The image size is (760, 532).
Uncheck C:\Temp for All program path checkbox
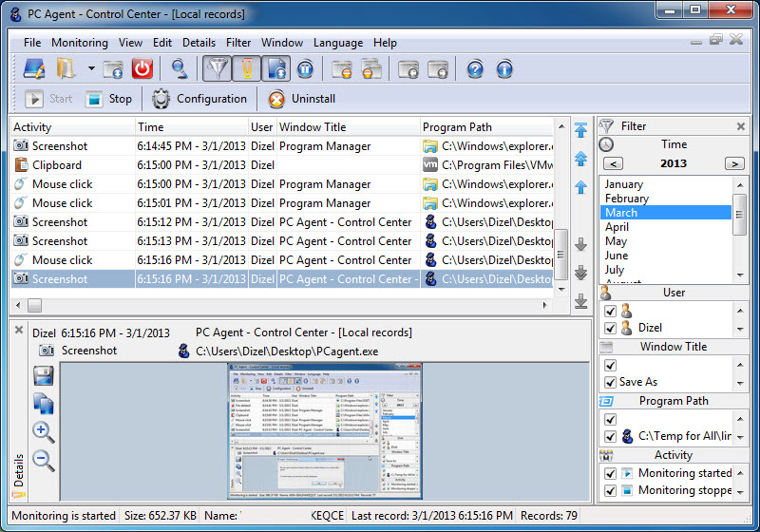click(610, 437)
